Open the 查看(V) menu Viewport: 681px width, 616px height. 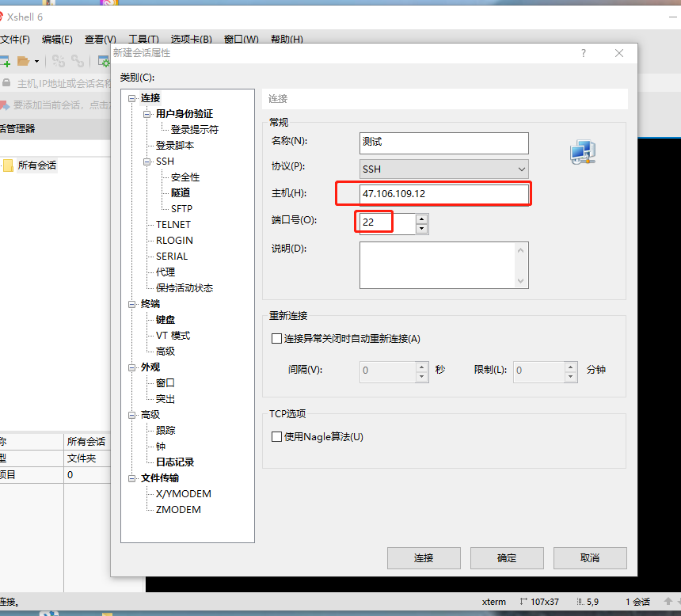click(101, 40)
